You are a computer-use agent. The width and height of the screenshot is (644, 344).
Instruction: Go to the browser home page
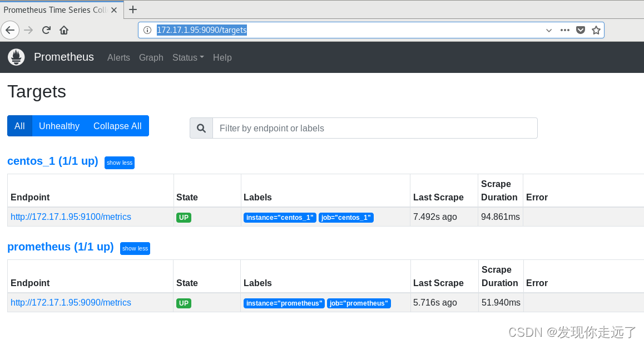pyautogui.click(x=63, y=30)
